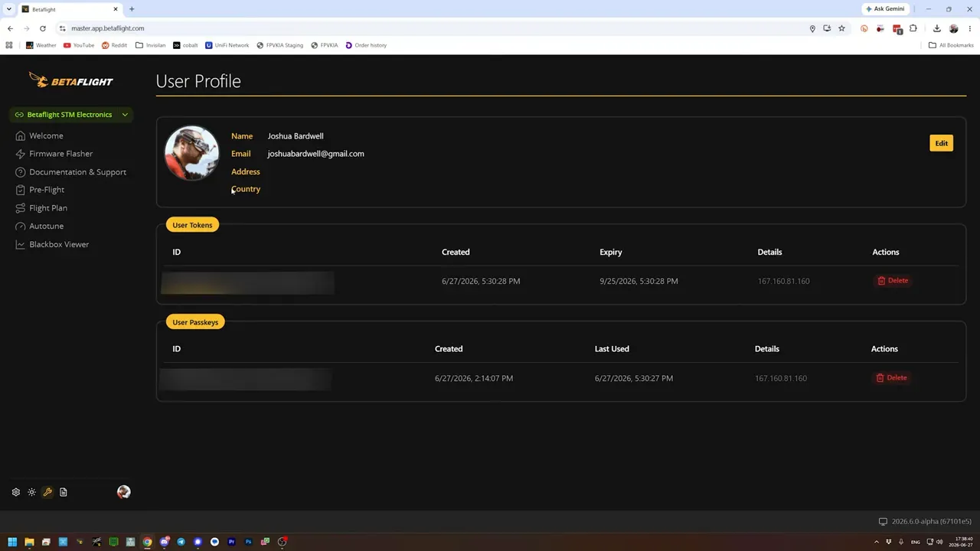Open Chrome downloads

pyautogui.click(x=936, y=28)
